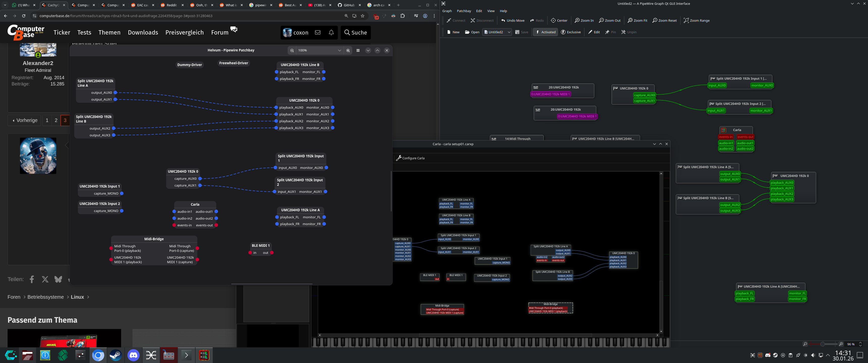Zoom out in Helvum patchbay
Viewport: 868px width, 363px height.
tap(292, 50)
